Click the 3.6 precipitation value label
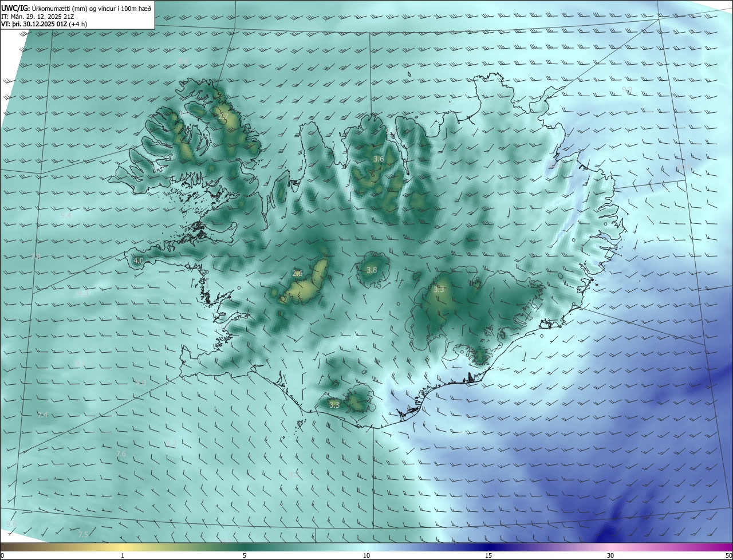This screenshot has width=733, height=560. (x=379, y=159)
